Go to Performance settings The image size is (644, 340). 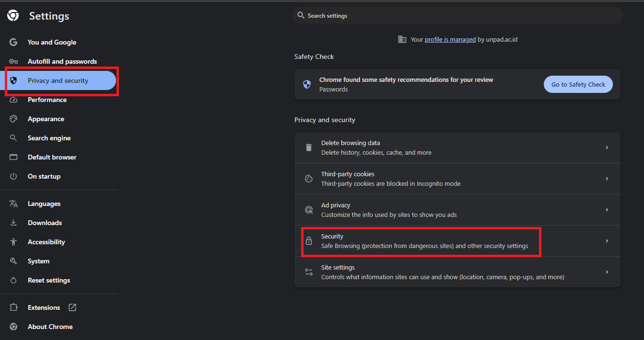click(x=47, y=100)
